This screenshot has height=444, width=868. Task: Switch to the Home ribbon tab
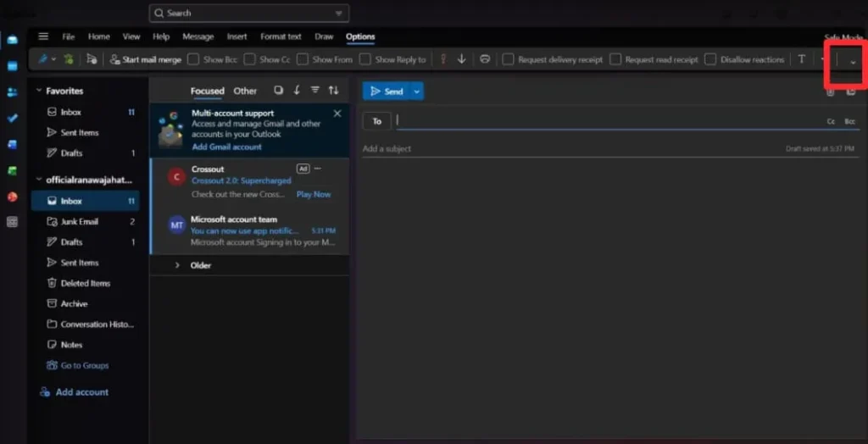coord(99,36)
